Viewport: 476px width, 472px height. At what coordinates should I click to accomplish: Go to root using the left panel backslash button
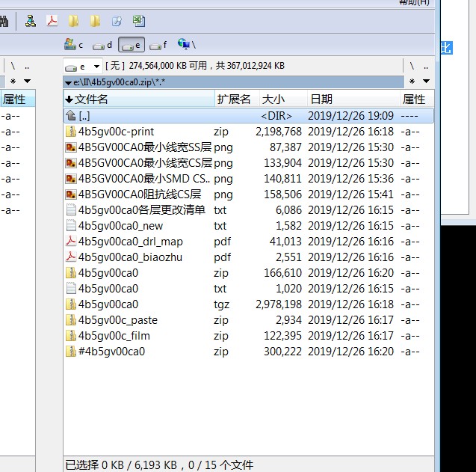click(x=13, y=66)
